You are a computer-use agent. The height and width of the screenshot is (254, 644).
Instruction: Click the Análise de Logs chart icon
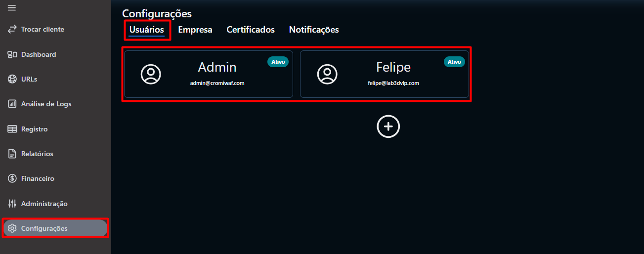[x=12, y=104]
